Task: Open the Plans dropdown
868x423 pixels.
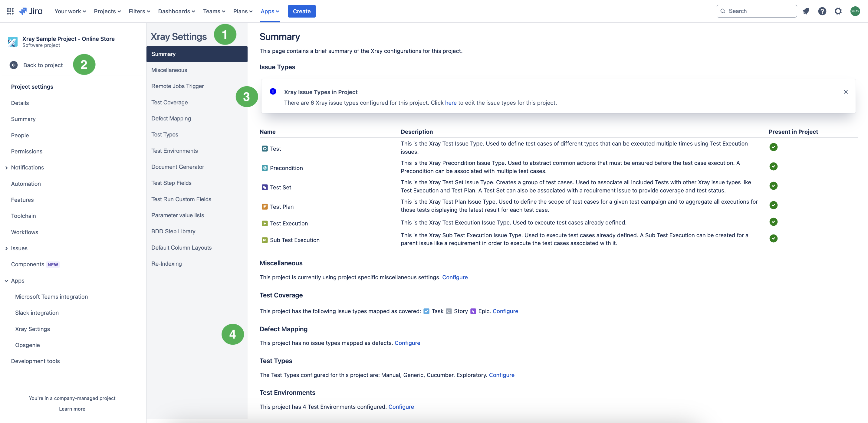Action: click(243, 11)
